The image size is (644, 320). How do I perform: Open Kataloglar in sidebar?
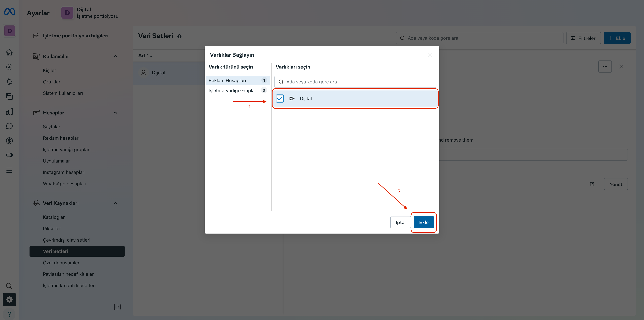coord(54,217)
